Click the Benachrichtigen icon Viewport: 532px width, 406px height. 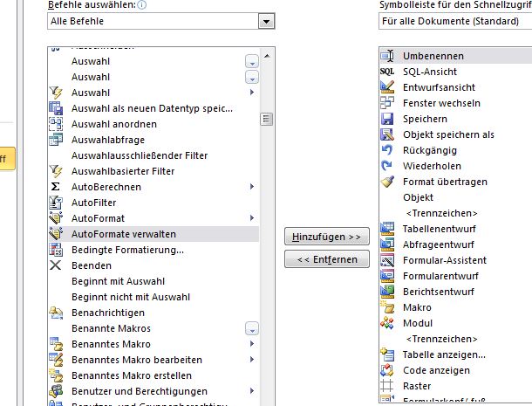pos(56,313)
